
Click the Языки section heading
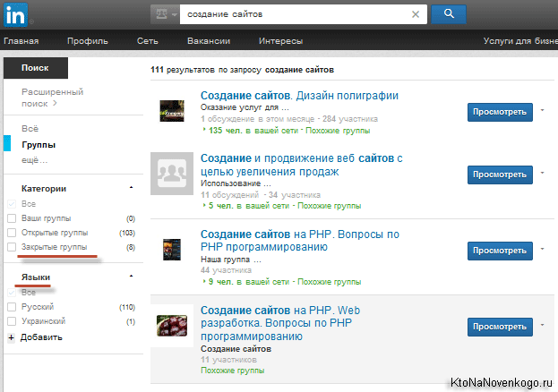(x=36, y=277)
